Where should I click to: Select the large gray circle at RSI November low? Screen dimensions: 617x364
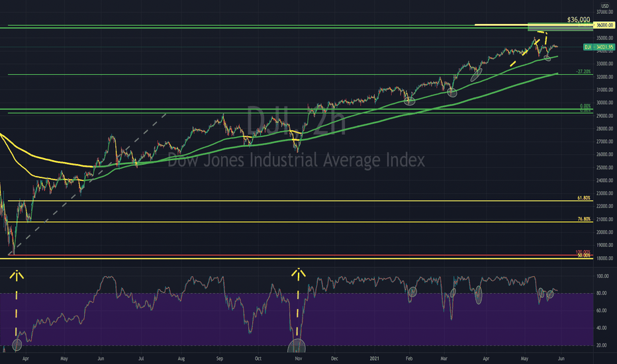click(x=297, y=346)
